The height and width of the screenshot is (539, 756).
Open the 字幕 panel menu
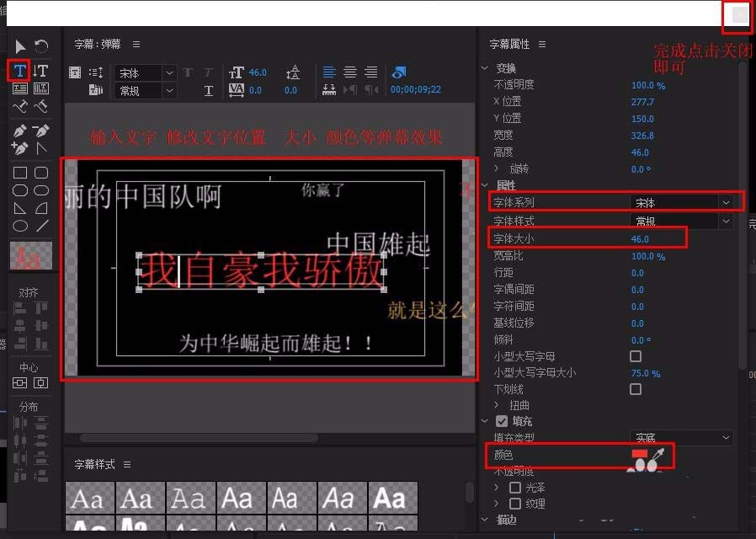point(135,45)
